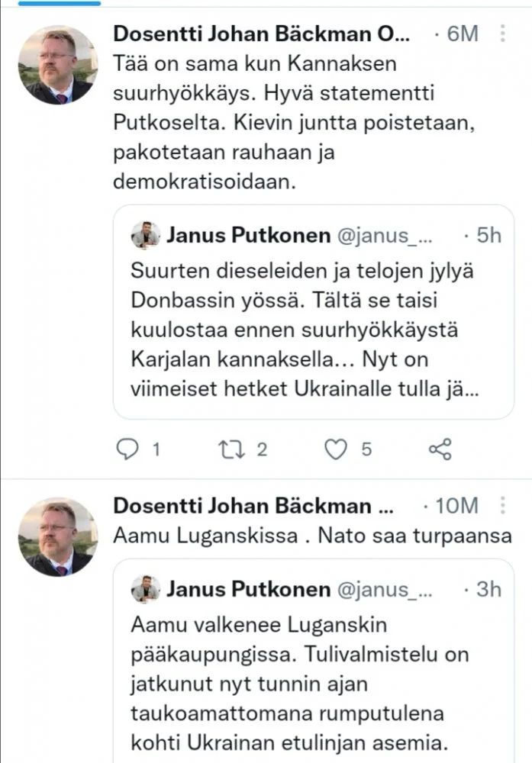Open more options on the 10M tweet
The height and width of the screenshot is (763, 532).
point(502,505)
